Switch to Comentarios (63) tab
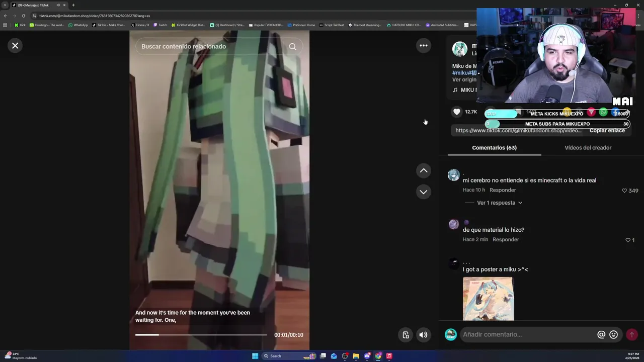 (494, 148)
